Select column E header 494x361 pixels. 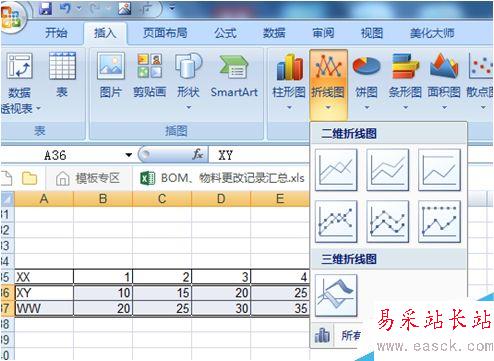[280, 199]
